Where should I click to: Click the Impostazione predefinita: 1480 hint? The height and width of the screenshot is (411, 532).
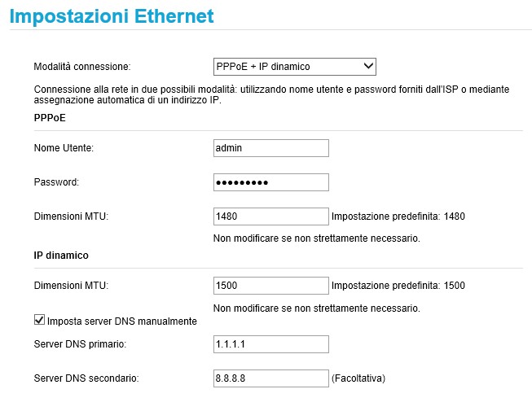398,216
